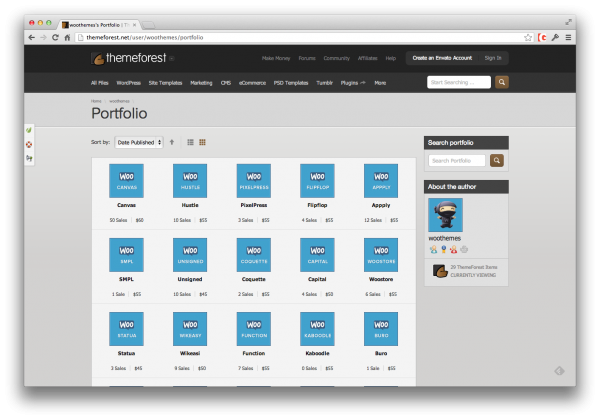Click the woothemes breadcrumb link

(119, 101)
